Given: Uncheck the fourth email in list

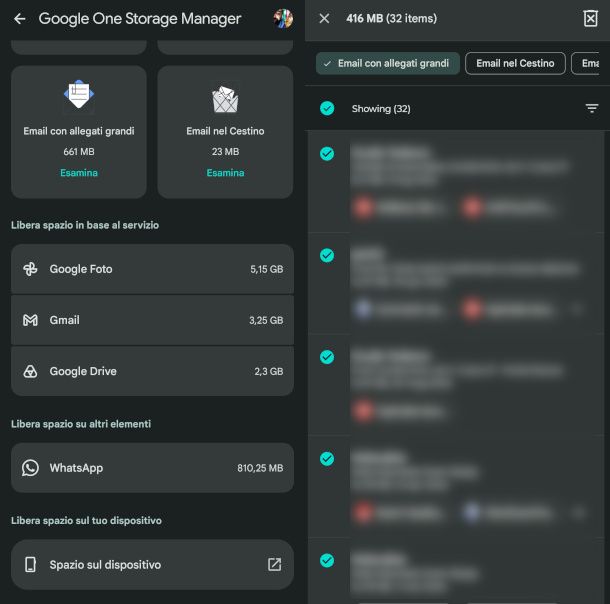Looking at the screenshot, I should (x=327, y=459).
